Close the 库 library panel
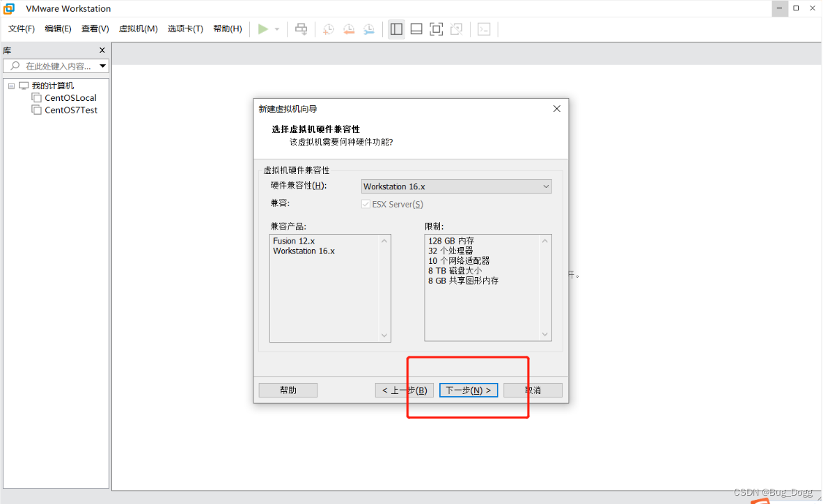Screen dimensions: 823x504 (x=102, y=50)
